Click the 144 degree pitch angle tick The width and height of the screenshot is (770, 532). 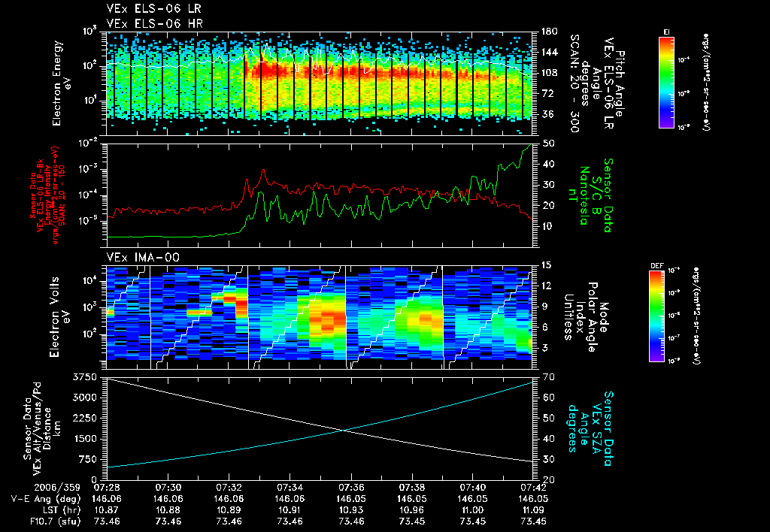click(x=550, y=52)
